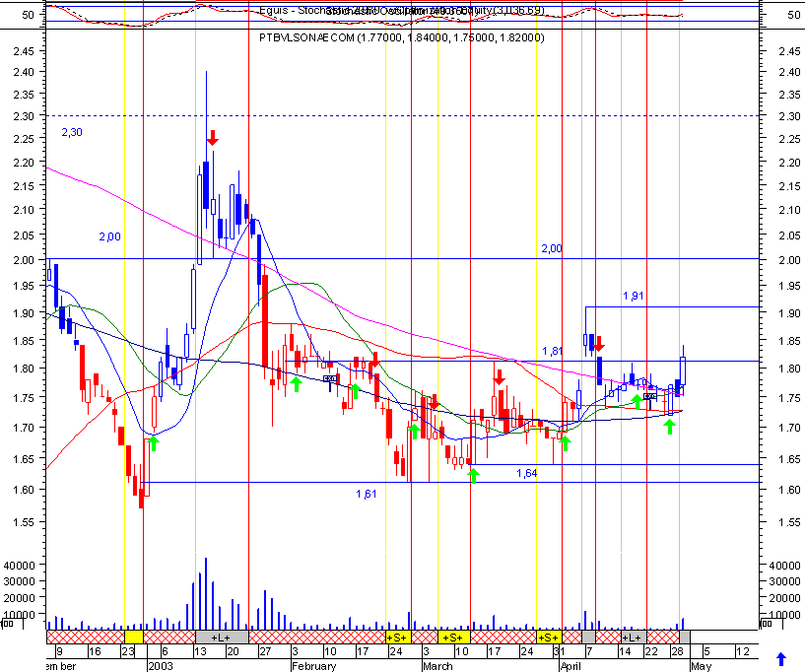This screenshot has width=805, height=672.
Task: Click the Stochastic Oscillator indicator title
Action: click(x=401, y=10)
